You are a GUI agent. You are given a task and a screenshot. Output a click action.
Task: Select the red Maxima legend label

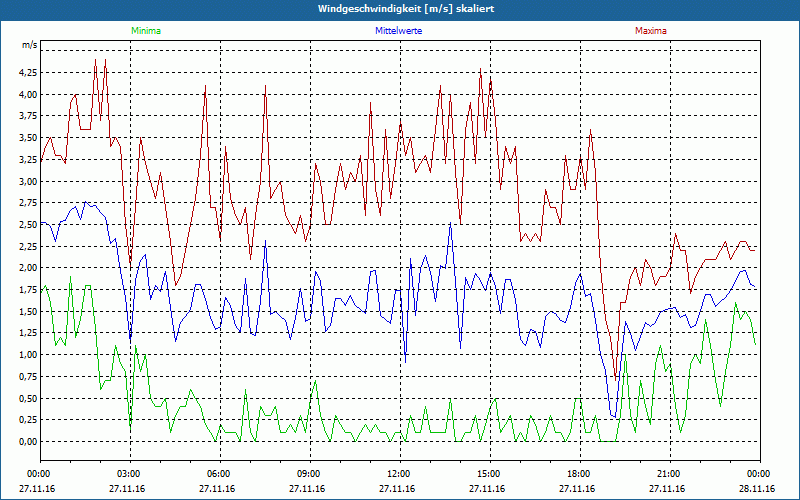pos(651,31)
